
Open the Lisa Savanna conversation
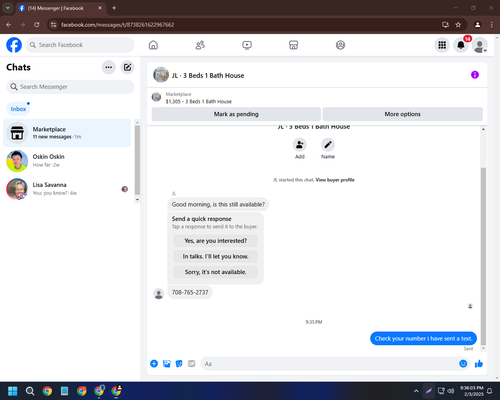pos(67,189)
